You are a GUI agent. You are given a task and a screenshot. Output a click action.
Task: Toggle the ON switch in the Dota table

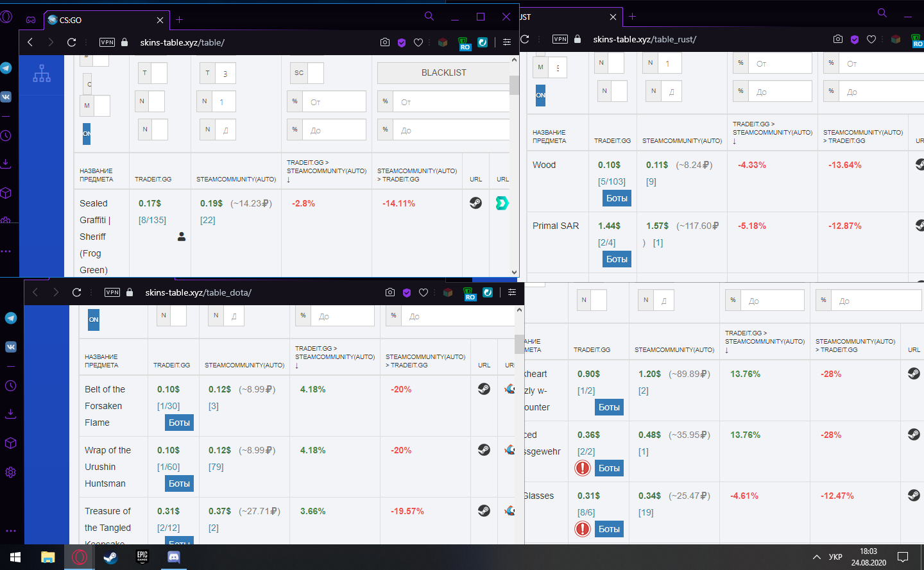94,319
